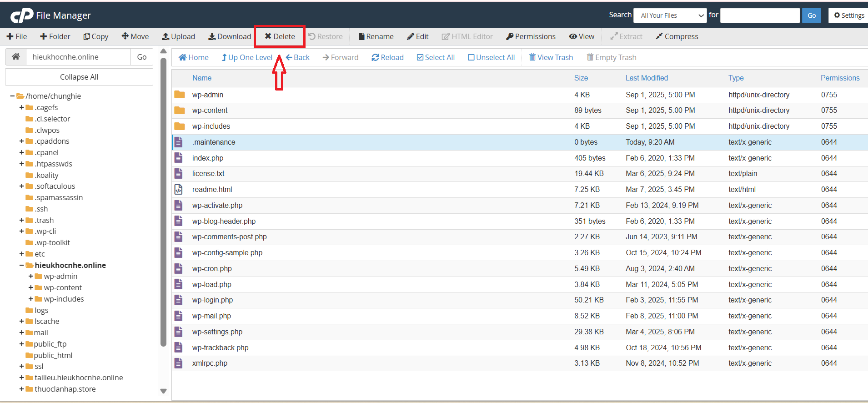Open the Permissions key tool

(x=531, y=36)
